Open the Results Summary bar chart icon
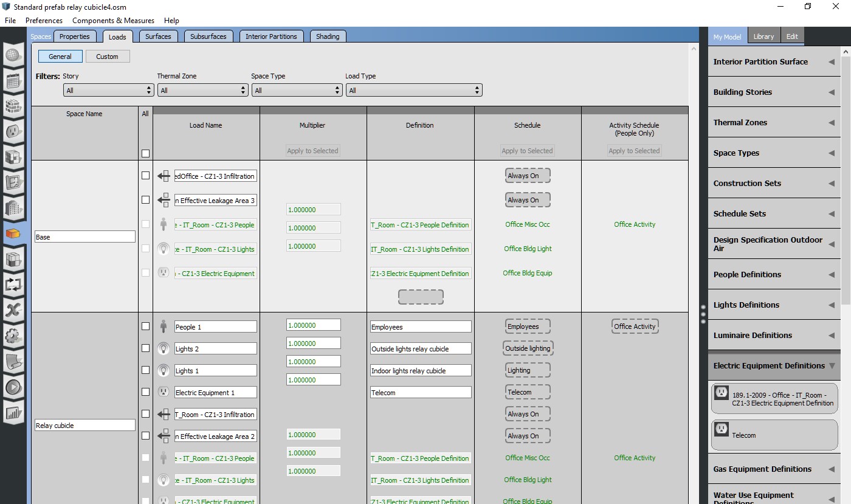This screenshot has width=851, height=504. 13,413
